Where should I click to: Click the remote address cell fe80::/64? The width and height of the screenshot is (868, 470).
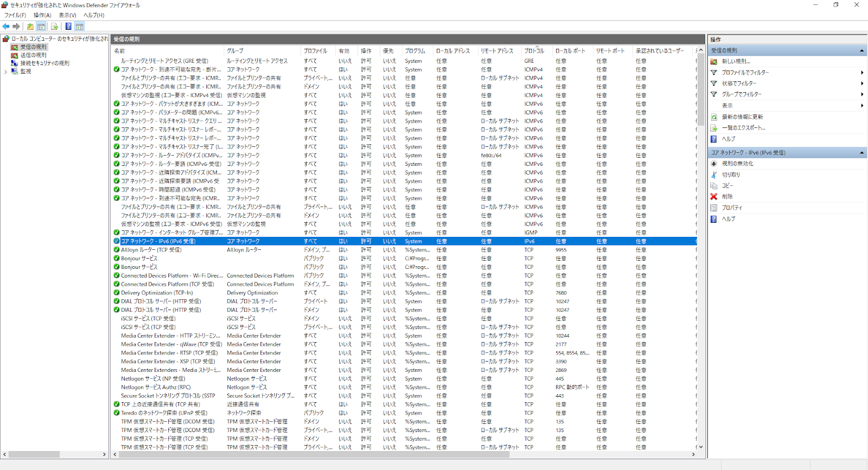(491, 156)
